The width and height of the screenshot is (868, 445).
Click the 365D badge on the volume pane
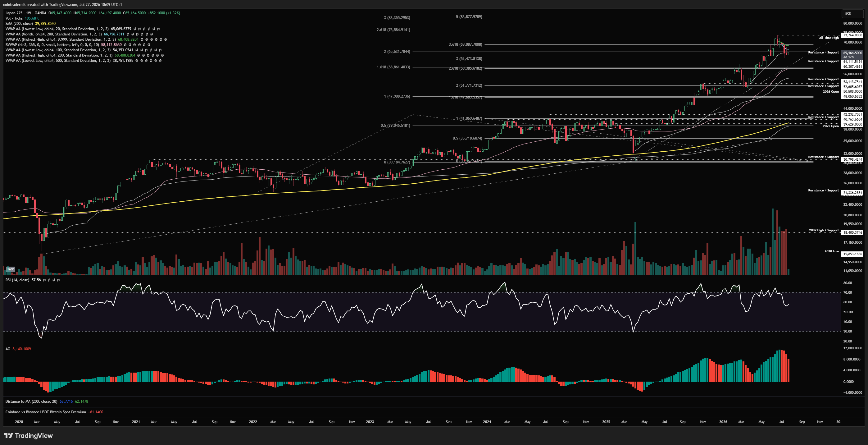point(11,269)
